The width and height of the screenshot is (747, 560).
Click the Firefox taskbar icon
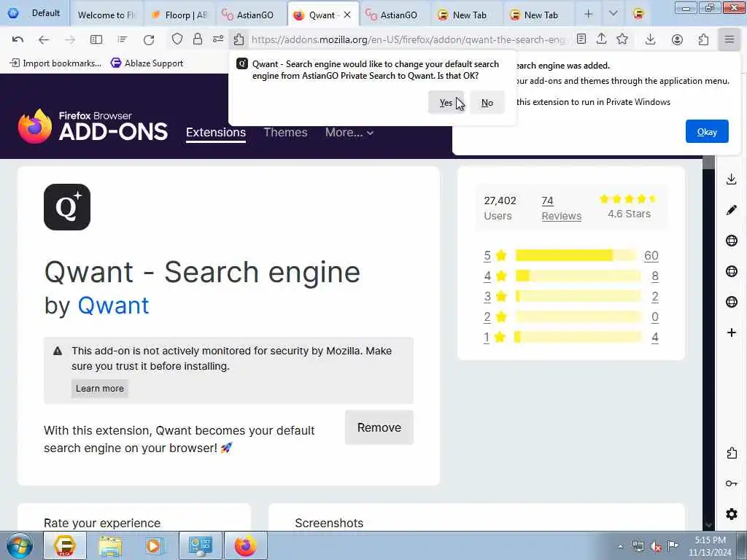[x=245, y=545]
